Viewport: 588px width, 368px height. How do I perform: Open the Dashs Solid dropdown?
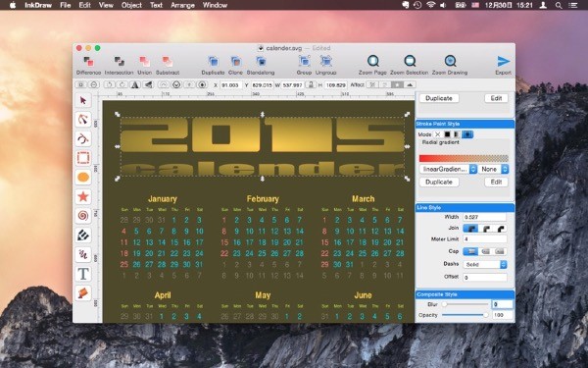click(x=485, y=264)
